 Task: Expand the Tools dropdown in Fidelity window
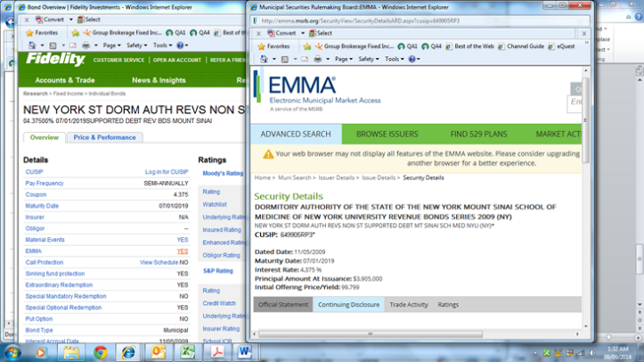click(162, 45)
